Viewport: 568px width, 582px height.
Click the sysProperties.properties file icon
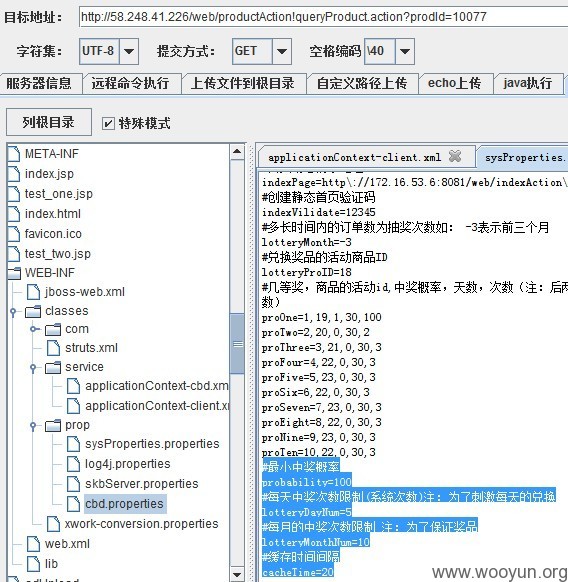coord(74,444)
